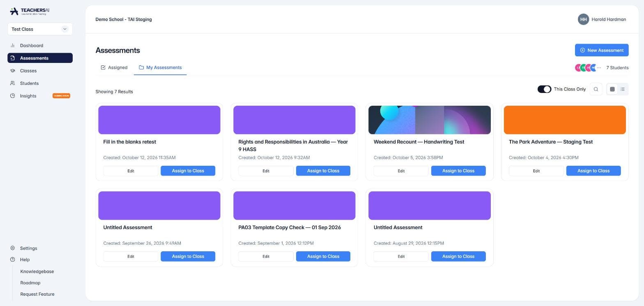Edit Rights and Responsibilities in Australia assessment
Image resolution: width=644 pixels, height=306 pixels.
[x=266, y=171]
